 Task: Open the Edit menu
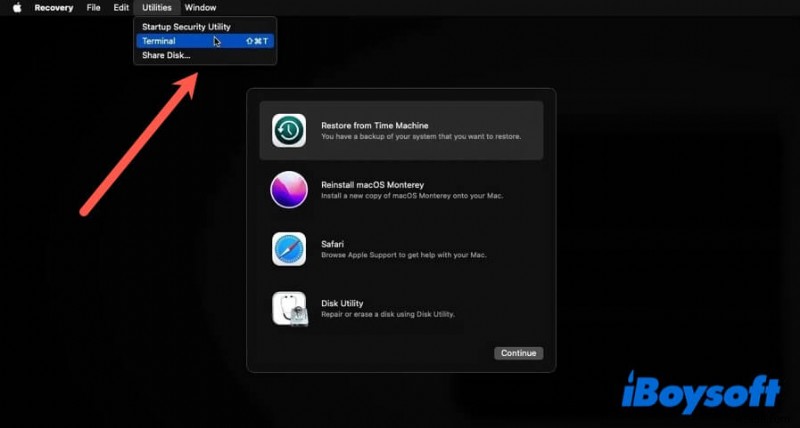point(121,8)
